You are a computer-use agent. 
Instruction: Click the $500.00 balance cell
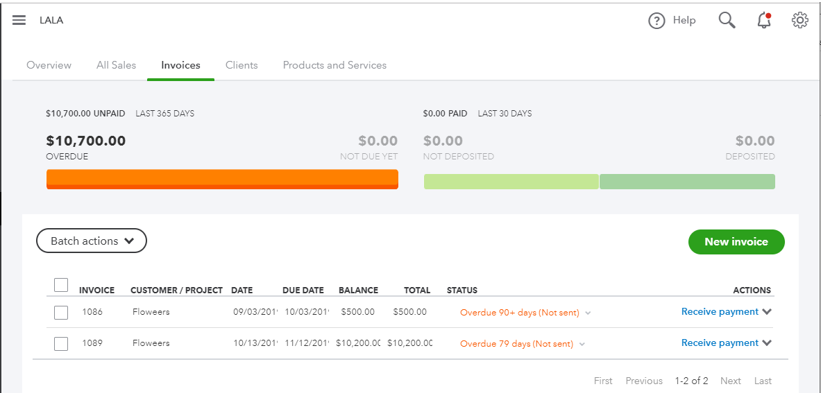(358, 312)
